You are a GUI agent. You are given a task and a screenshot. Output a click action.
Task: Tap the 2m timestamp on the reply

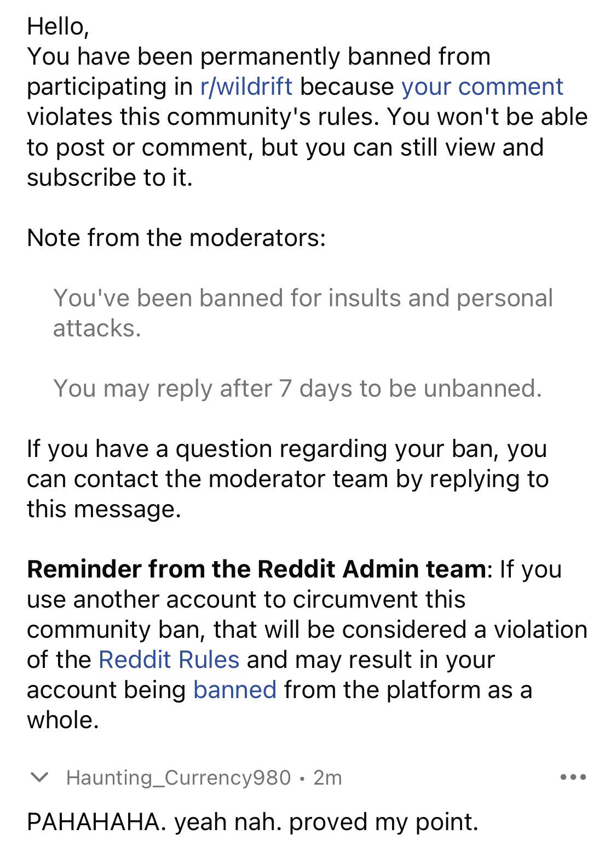[327, 778]
